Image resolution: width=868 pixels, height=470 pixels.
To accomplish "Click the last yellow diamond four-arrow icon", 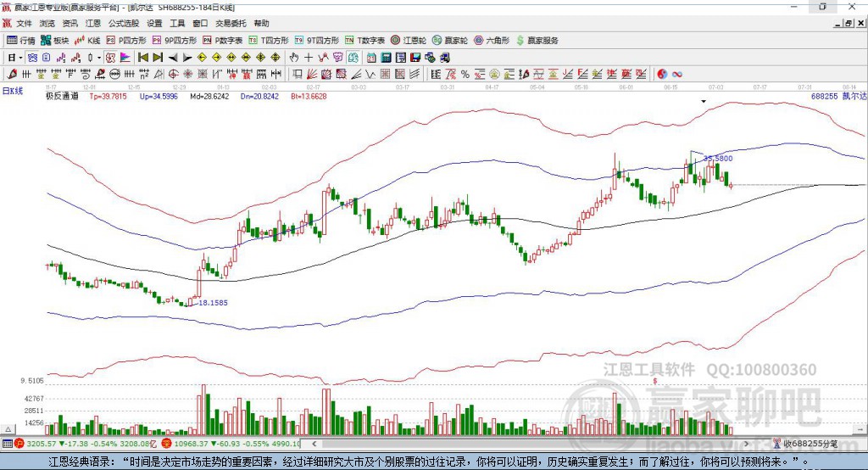I will tap(275, 58).
